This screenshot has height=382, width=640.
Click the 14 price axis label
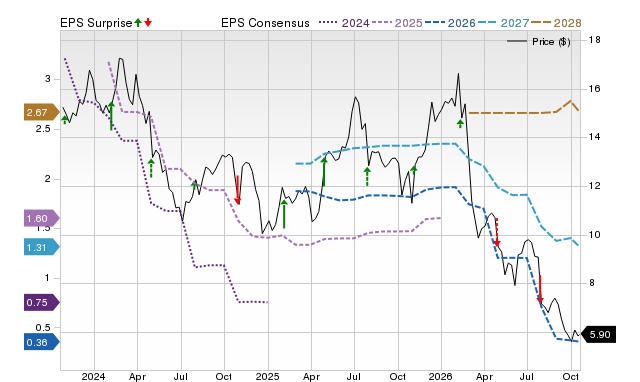click(x=595, y=137)
